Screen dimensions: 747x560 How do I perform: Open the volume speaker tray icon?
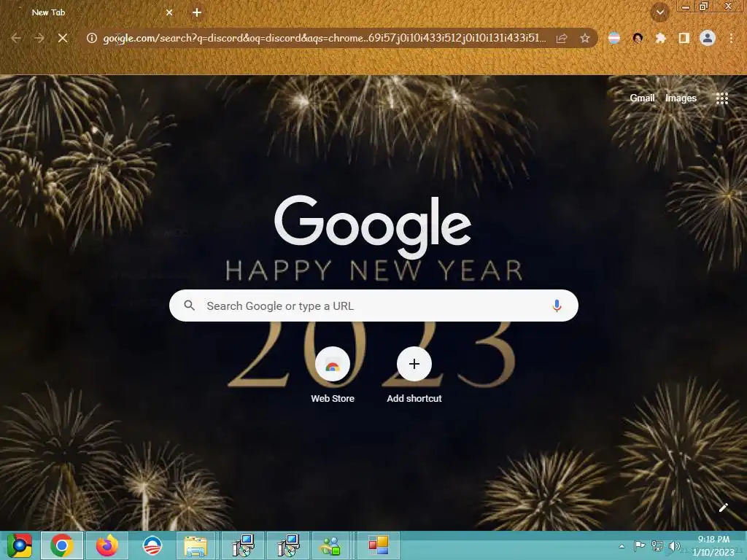674,546
